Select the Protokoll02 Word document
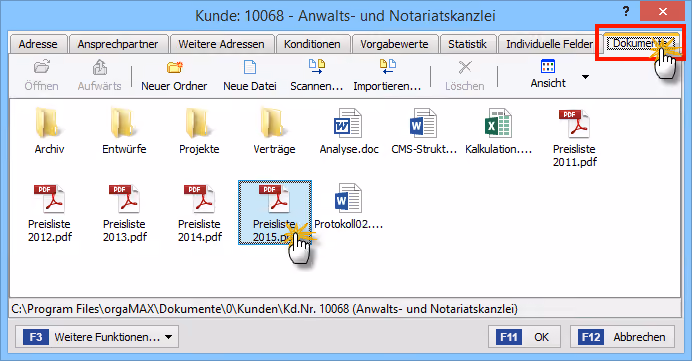Viewport: 692px width, 361px height. click(349, 206)
